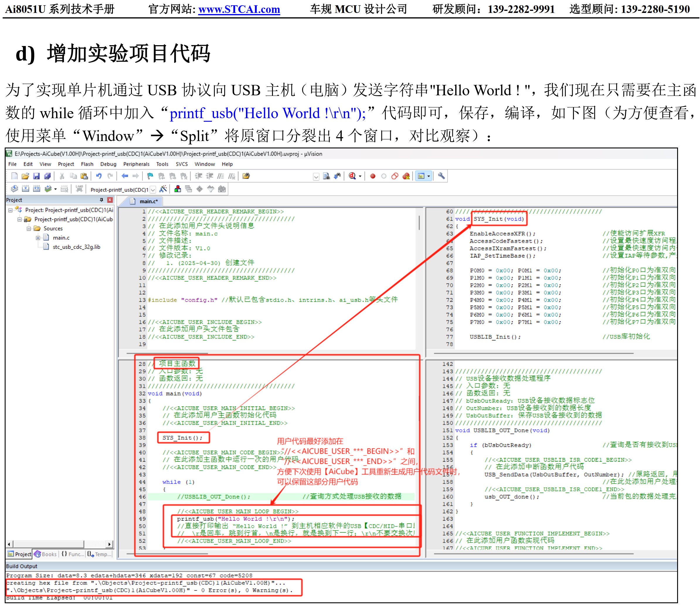Open the SVCS menu
The image size is (700, 605).
182,164
